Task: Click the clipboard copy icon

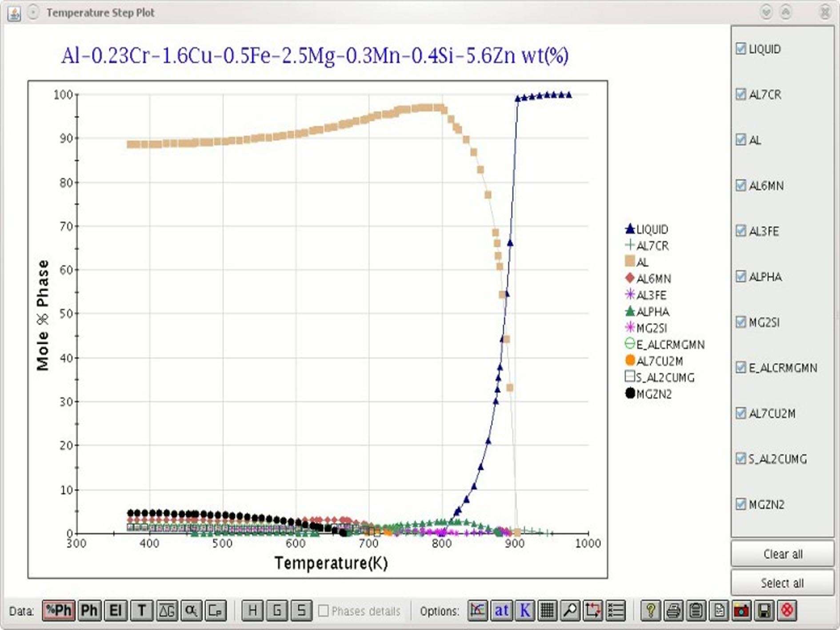Action: [x=696, y=610]
